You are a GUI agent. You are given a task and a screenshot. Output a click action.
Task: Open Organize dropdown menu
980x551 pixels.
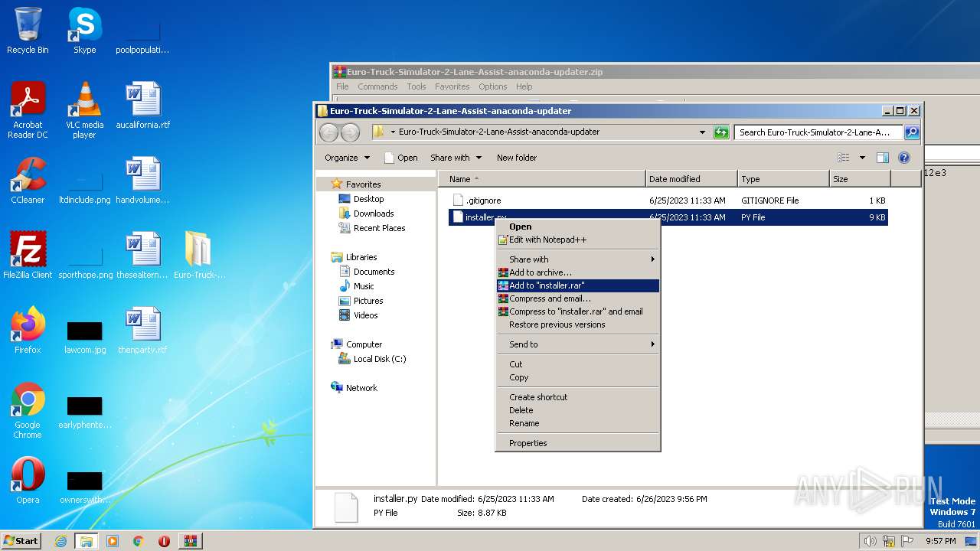tap(347, 158)
